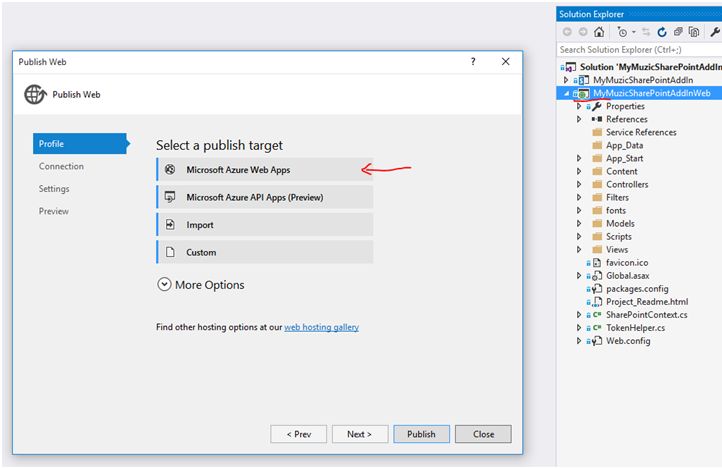The width and height of the screenshot is (722, 469).
Task: Click the help question mark in Publish Web
Action: tap(472, 62)
